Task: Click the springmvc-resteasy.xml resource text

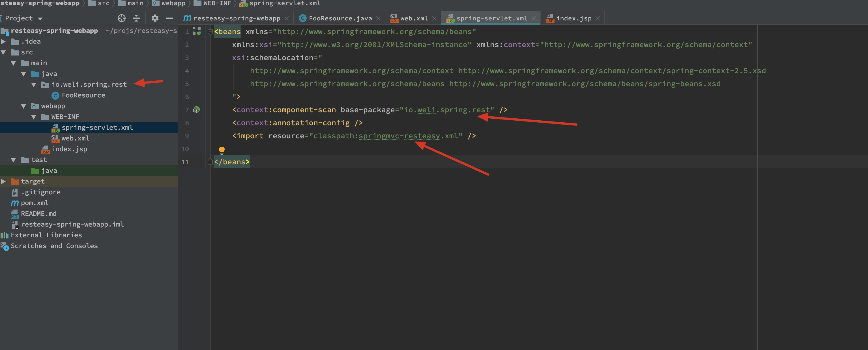Action: pyautogui.click(x=408, y=136)
